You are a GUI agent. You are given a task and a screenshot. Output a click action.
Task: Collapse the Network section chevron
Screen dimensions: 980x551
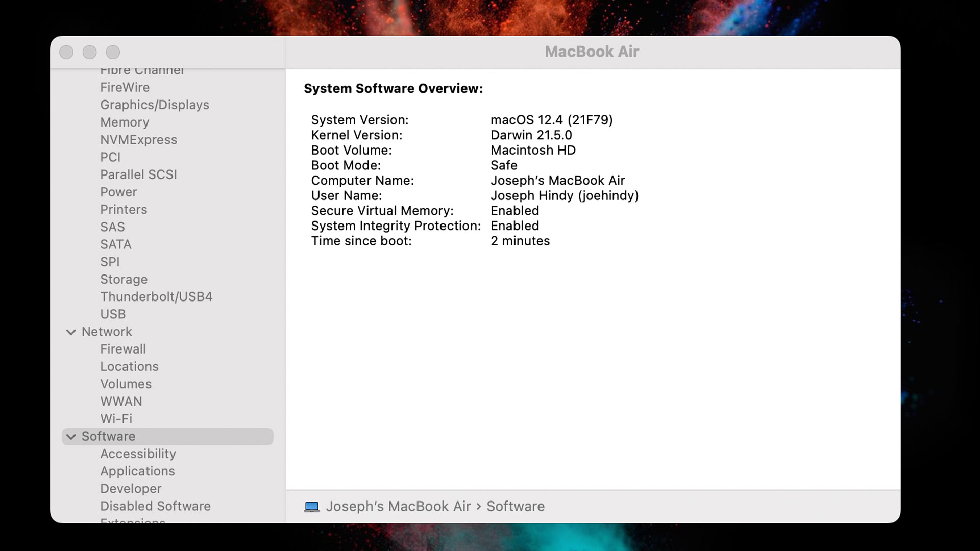coord(71,332)
